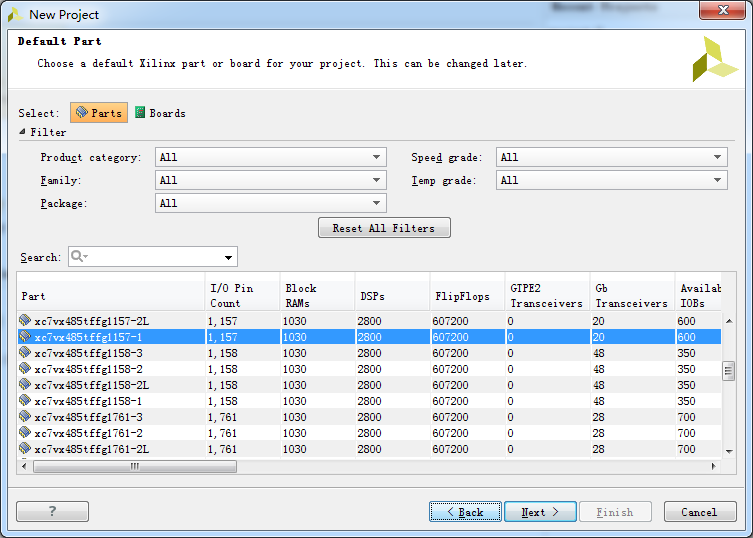
Task: Select part xc7vx485tffg1158-2L
Action: [x=369, y=385]
